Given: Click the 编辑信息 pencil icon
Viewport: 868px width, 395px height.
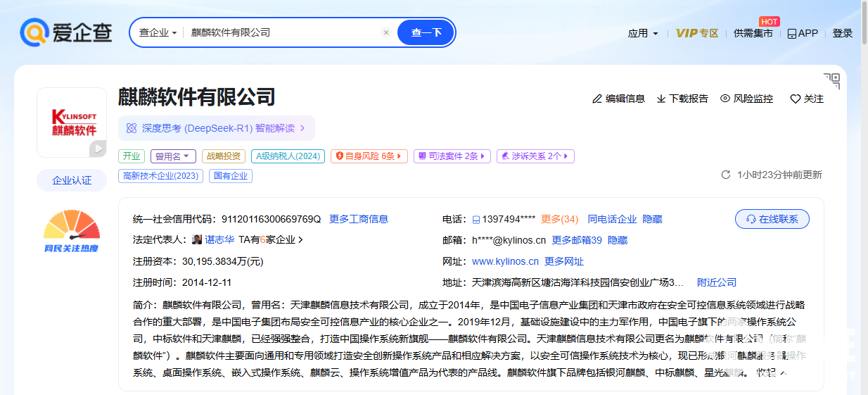Looking at the screenshot, I should click(x=597, y=99).
